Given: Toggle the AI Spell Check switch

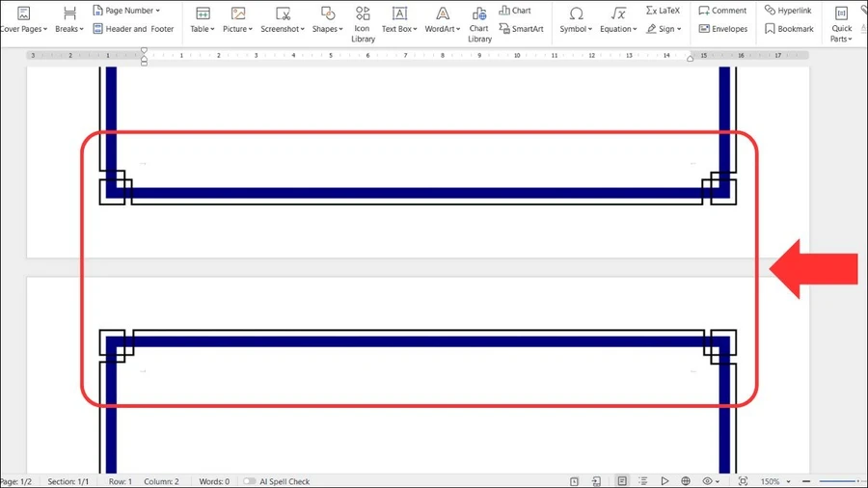Looking at the screenshot, I should [250, 481].
